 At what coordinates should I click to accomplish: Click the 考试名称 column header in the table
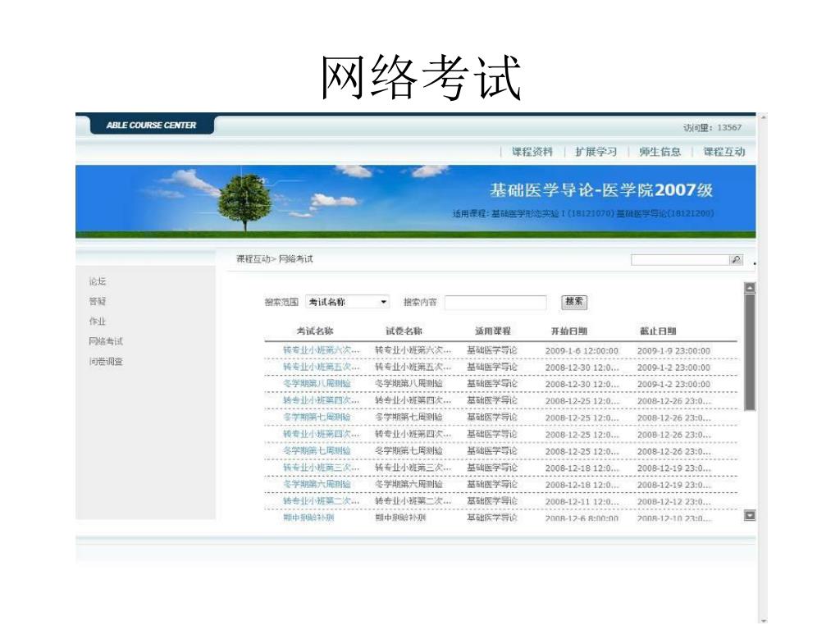315,331
